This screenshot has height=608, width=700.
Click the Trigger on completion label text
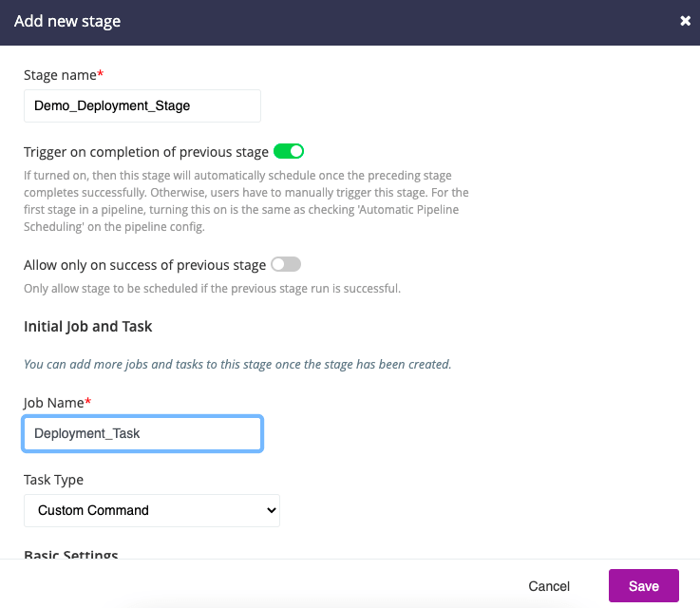click(x=145, y=152)
